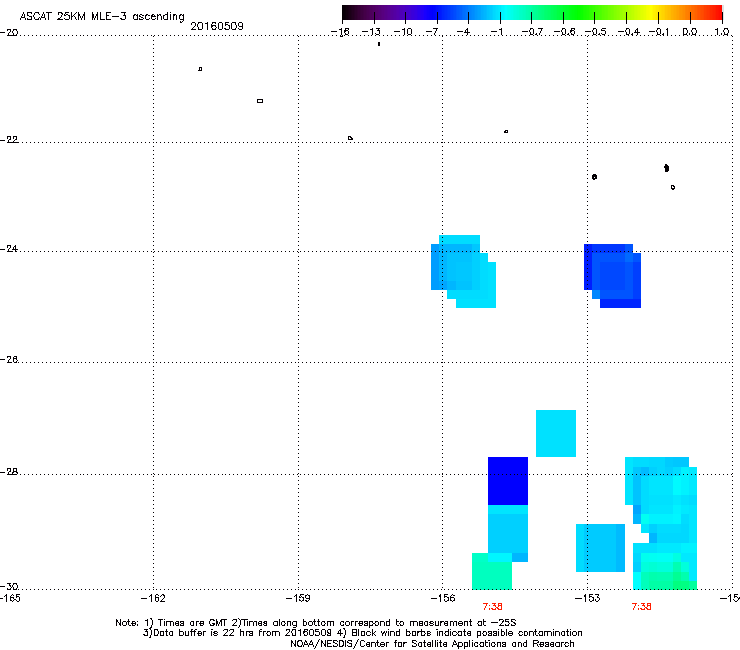Screen dimensions: 740x650
Task: Click the title "ASCAT 25KM MLE-3 ascending"
Action: point(102,16)
